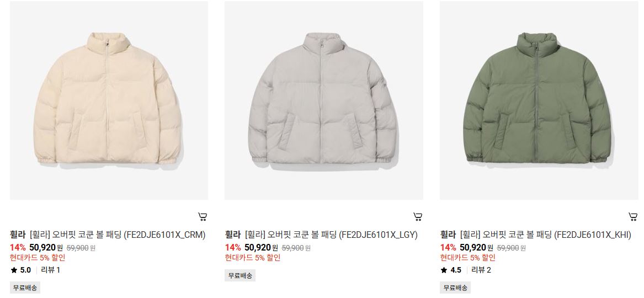Click the 휠라 brand name above CRM product
Viewport: 644px width, 298px height.
pos(18,235)
